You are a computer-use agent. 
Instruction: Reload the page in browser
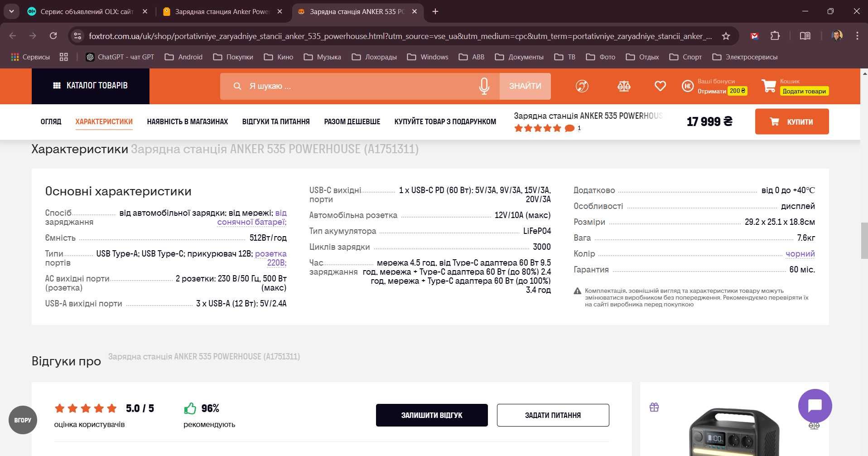pyautogui.click(x=53, y=36)
